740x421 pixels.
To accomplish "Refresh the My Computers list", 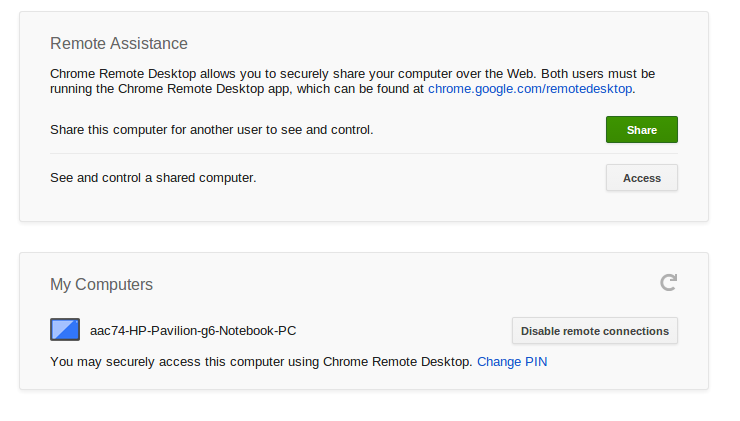I will click(x=668, y=283).
